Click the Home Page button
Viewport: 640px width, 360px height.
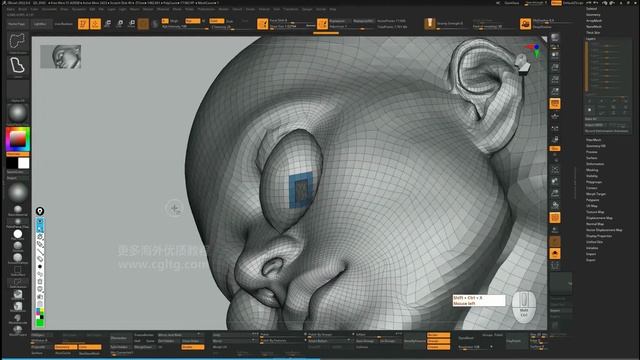[16, 24]
